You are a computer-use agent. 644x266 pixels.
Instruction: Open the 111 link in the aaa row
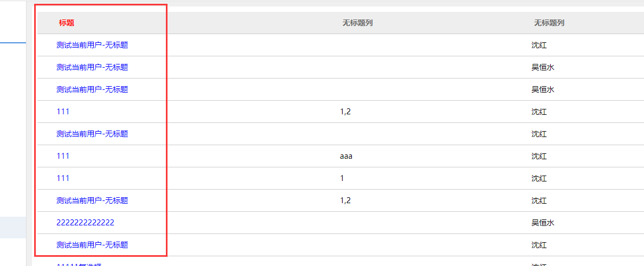(x=63, y=156)
